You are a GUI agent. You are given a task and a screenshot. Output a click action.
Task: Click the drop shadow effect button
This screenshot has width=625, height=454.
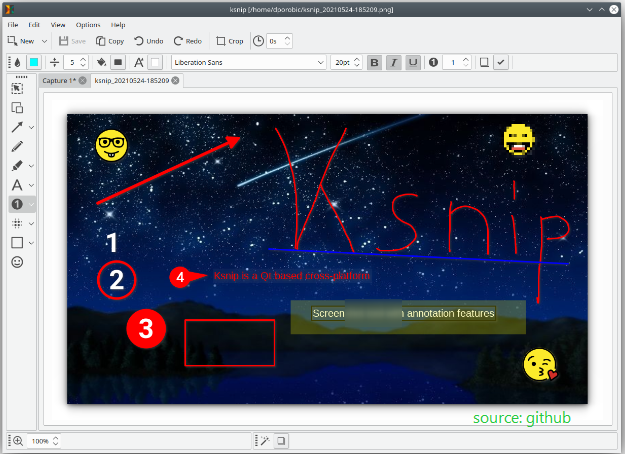click(281, 441)
